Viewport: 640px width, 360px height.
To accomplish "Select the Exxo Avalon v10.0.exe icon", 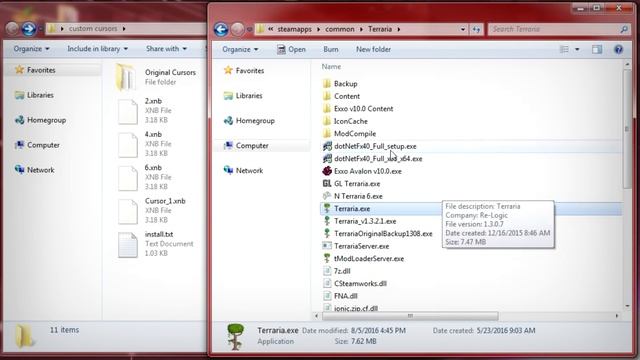I will point(327,171).
